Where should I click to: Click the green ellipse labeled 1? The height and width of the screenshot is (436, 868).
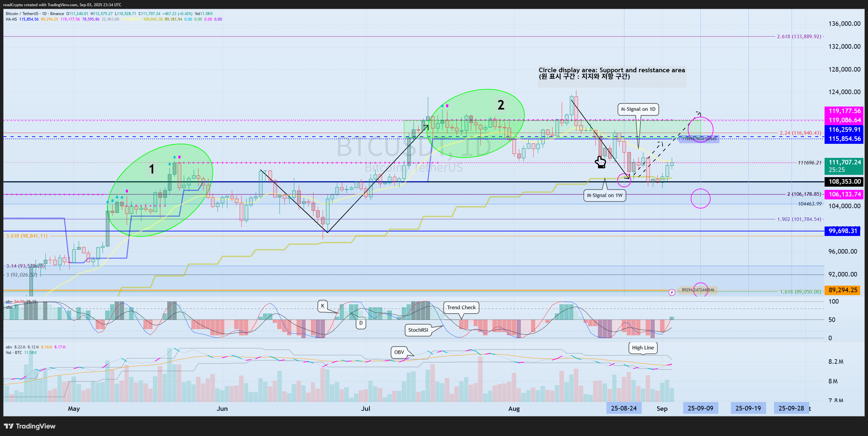160,190
